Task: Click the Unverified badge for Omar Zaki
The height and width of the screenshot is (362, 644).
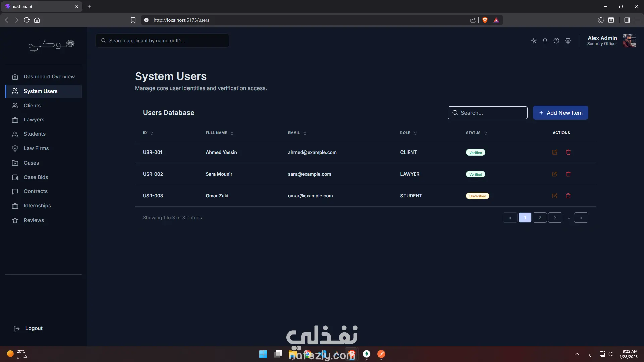Action: tap(477, 196)
